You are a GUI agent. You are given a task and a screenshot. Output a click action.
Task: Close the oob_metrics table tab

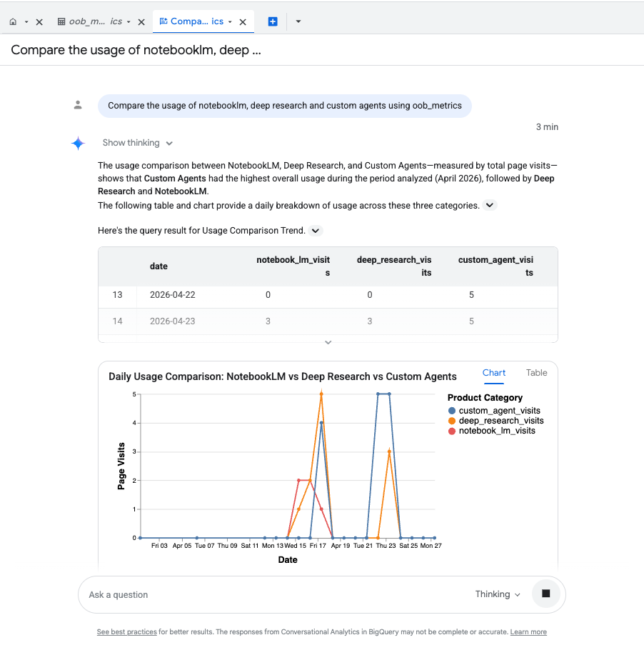click(141, 22)
